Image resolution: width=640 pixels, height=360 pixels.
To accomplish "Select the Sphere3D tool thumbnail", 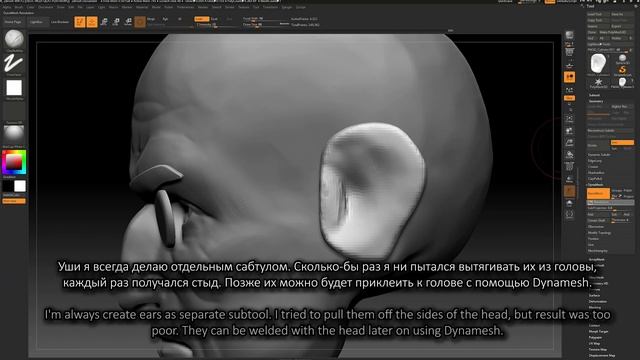I will [x=622, y=59].
